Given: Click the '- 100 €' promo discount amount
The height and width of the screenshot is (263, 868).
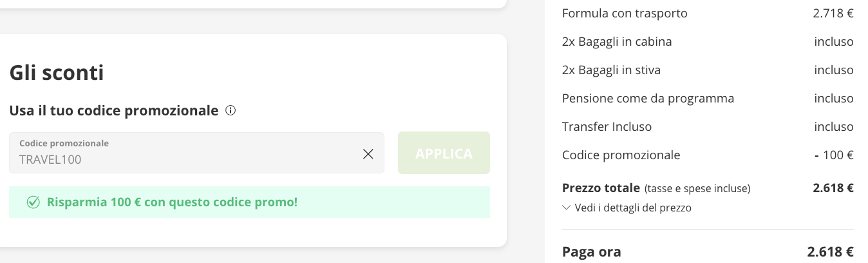Looking at the screenshot, I should coord(834,155).
